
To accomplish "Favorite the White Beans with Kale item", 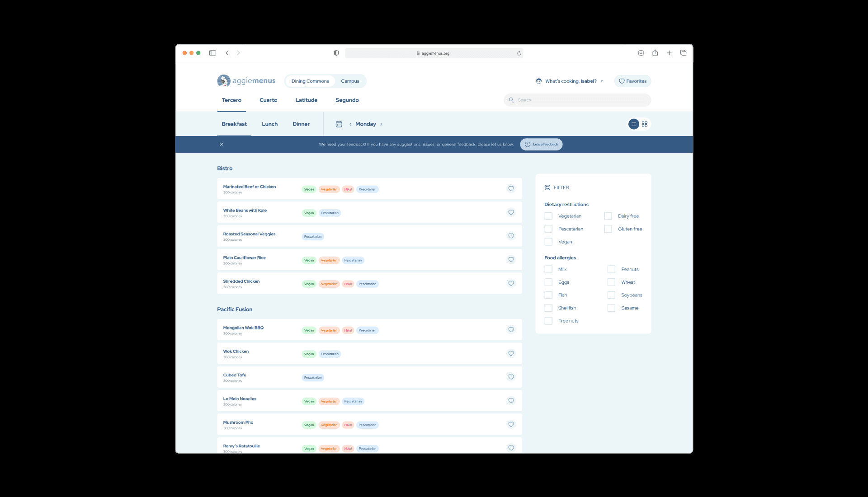I will coord(511,212).
